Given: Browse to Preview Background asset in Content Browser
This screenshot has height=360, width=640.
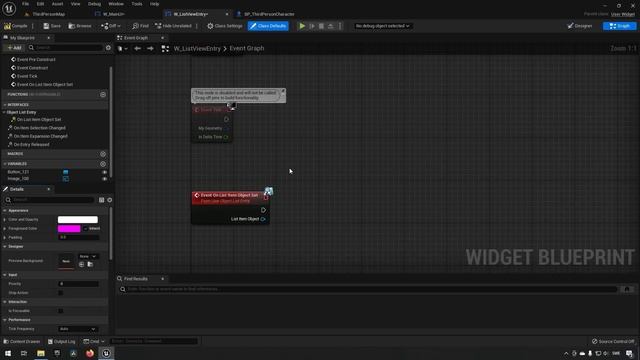Looking at the screenshot, I should [90, 264].
